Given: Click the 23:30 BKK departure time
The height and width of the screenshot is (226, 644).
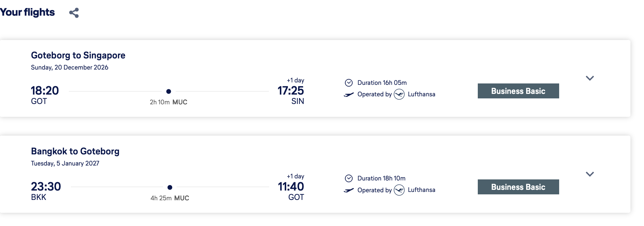Looking at the screenshot, I should tap(46, 187).
